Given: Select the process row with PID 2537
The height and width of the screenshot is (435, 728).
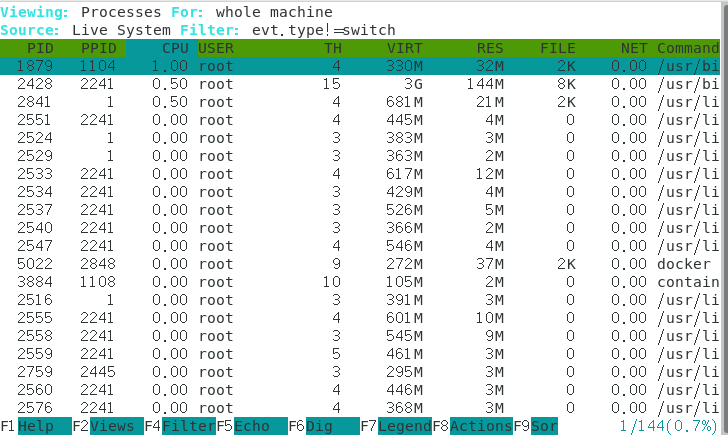Looking at the screenshot, I should tap(360, 210).
